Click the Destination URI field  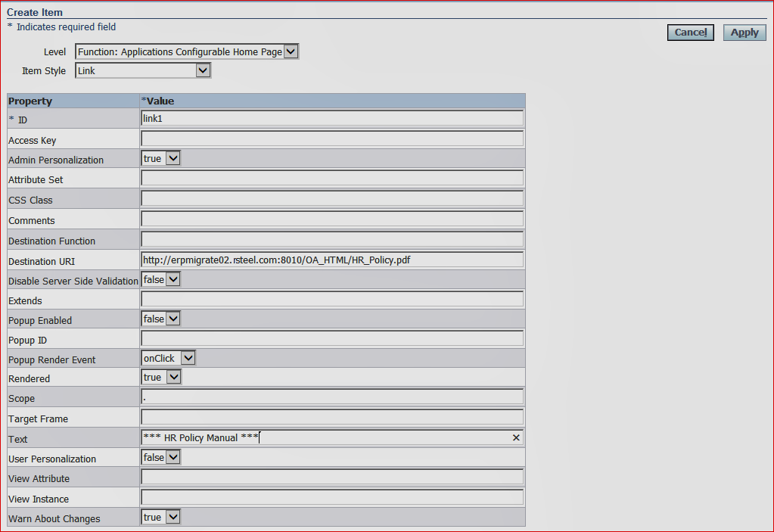click(331, 259)
